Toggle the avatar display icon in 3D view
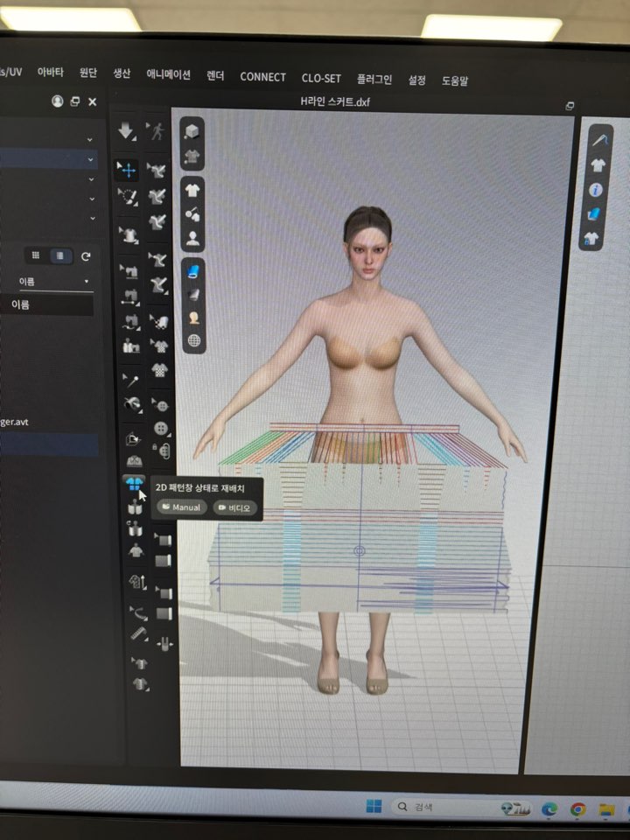Viewport: 630px width, 840px height. pyautogui.click(x=192, y=235)
